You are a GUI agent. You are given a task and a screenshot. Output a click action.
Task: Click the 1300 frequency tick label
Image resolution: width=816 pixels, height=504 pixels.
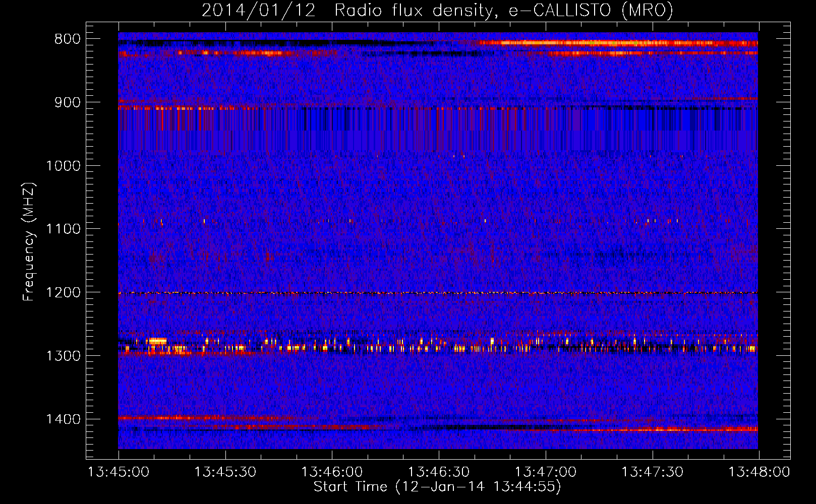coord(63,356)
